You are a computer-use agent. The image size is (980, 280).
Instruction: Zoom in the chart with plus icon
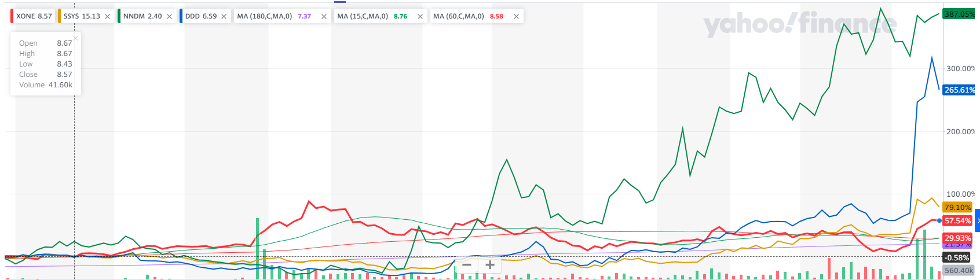490,265
